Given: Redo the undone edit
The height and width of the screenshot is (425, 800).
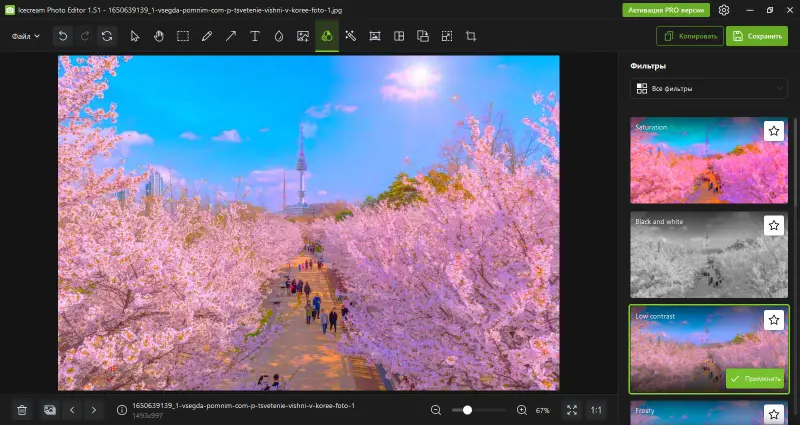Looking at the screenshot, I should pos(85,36).
